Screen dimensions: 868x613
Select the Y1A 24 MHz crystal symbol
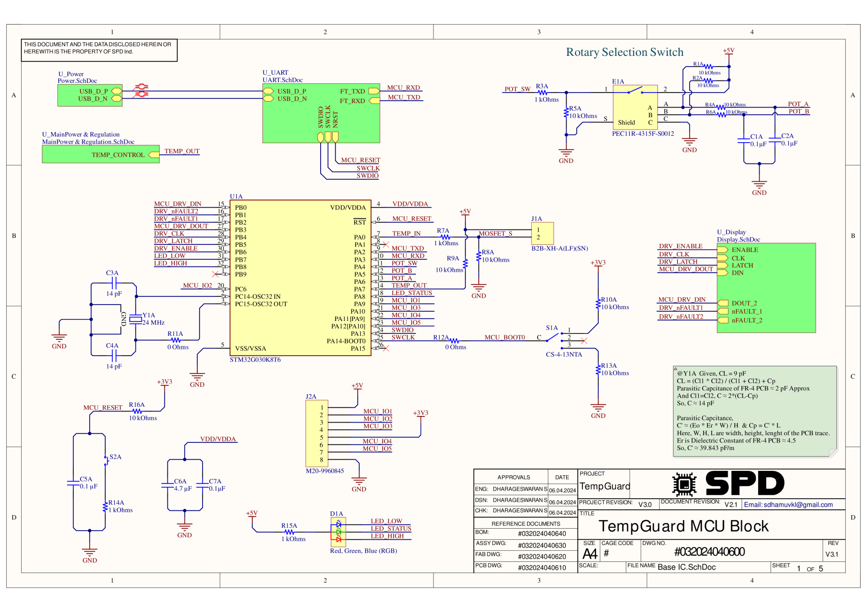[136, 319]
